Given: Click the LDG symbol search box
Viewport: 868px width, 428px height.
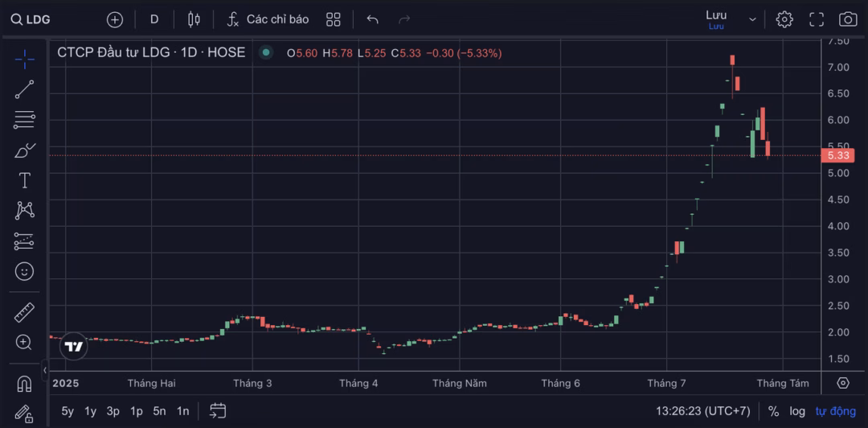Looking at the screenshot, I should point(32,19).
